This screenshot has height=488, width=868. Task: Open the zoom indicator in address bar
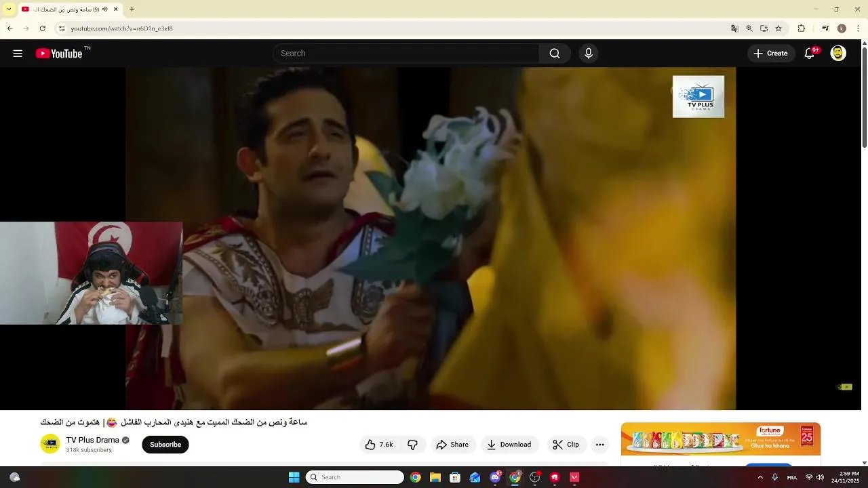coord(749,28)
